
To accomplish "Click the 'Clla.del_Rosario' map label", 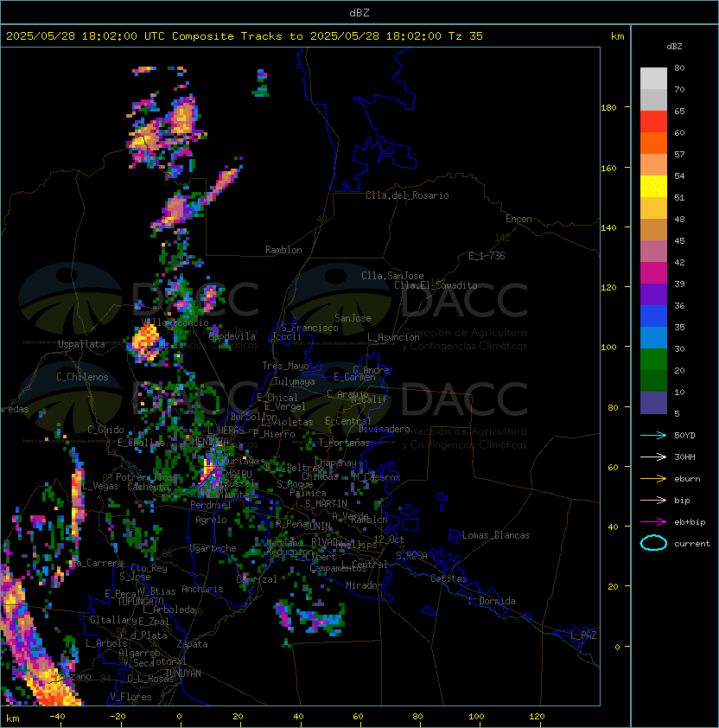I will pos(407,195).
